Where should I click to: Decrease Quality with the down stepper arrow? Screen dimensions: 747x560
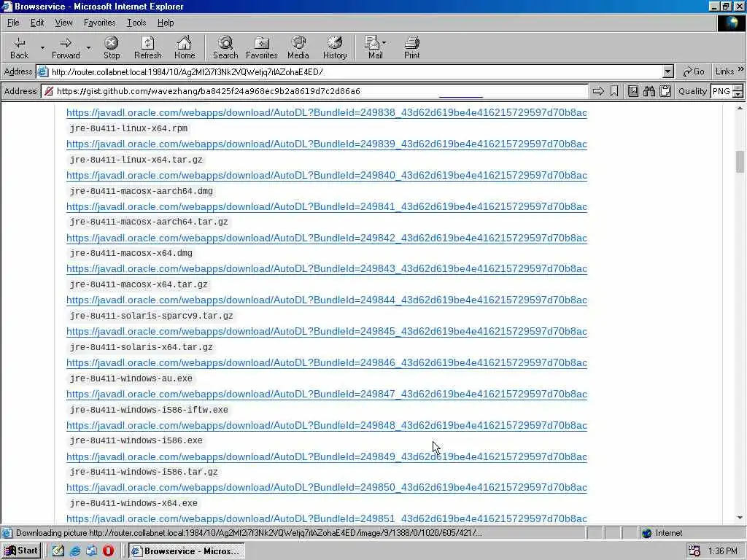[x=738, y=94]
